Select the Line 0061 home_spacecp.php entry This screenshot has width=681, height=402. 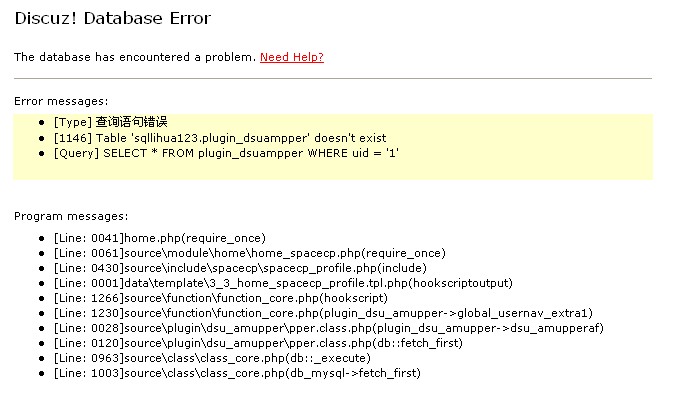(x=249, y=253)
